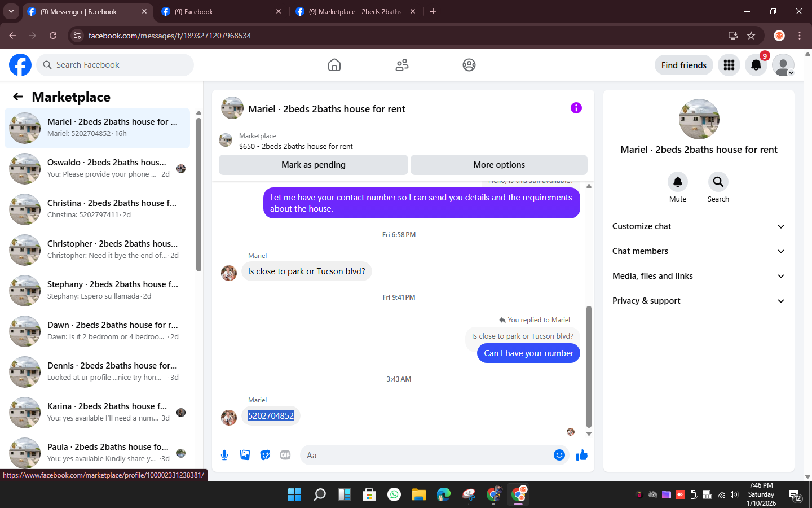Viewport: 812px width, 508px height.
Task: Open the Stephany conversation in the list
Action: 97,291
